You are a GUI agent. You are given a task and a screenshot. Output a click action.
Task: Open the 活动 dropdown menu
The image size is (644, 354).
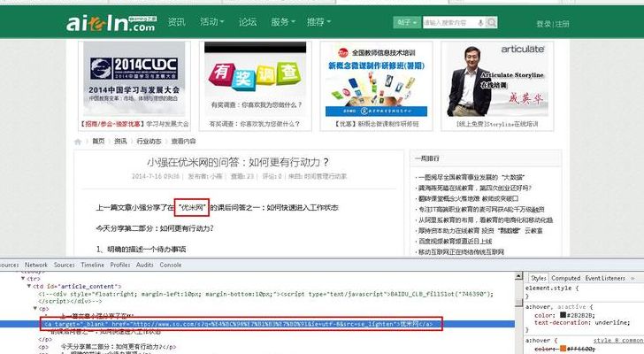click(211, 22)
